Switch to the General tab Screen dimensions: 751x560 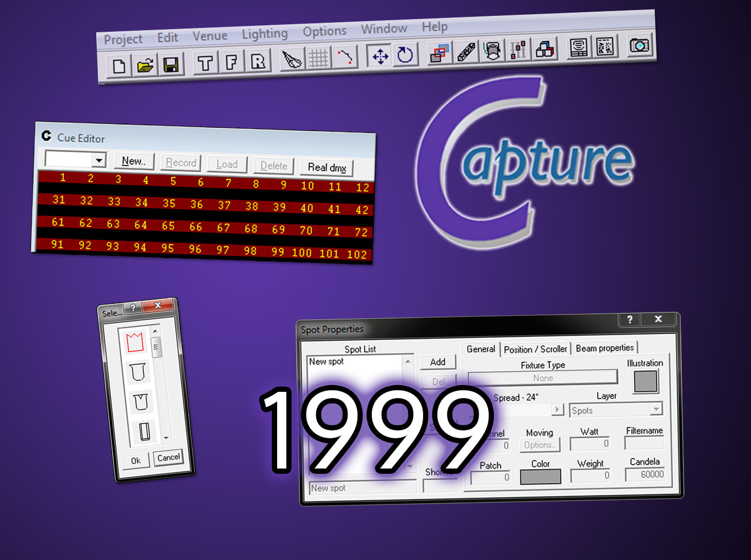481,349
